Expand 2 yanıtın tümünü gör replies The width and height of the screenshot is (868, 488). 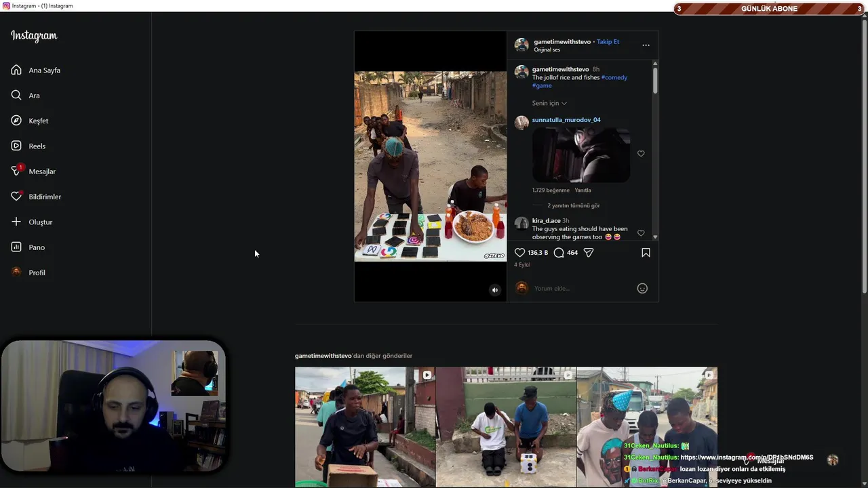click(574, 205)
